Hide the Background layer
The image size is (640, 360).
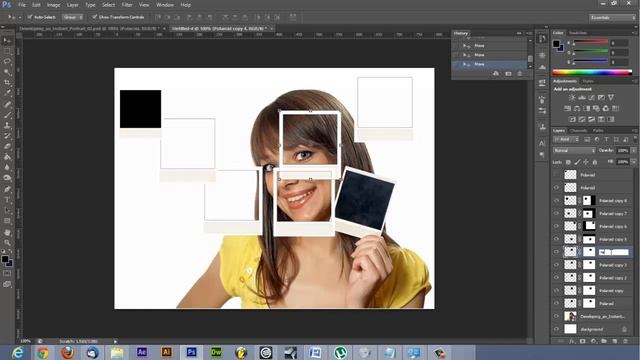(x=556, y=329)
